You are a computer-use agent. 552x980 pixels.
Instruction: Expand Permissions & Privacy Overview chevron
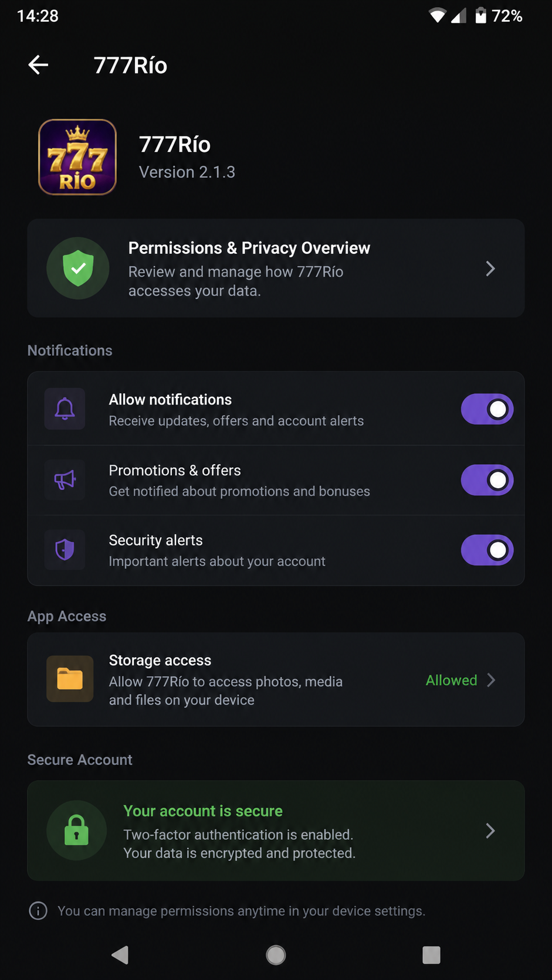point(490,268)
